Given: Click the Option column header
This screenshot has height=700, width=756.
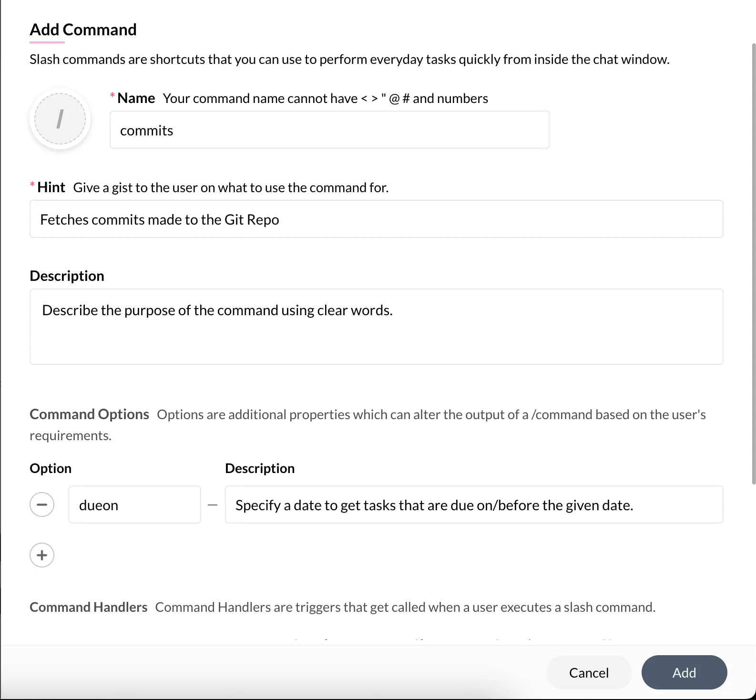Looking at the screenshot, I should 51,468.
